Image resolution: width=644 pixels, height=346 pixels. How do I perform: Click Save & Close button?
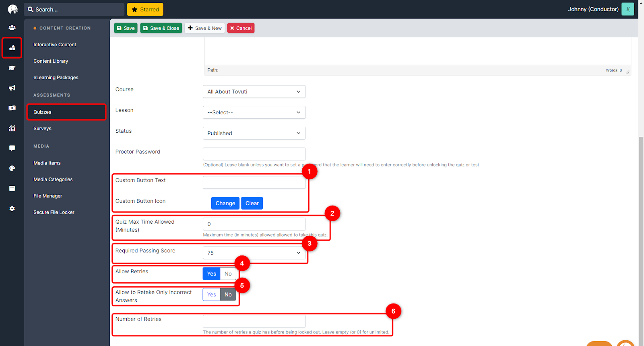coord(161,28)
